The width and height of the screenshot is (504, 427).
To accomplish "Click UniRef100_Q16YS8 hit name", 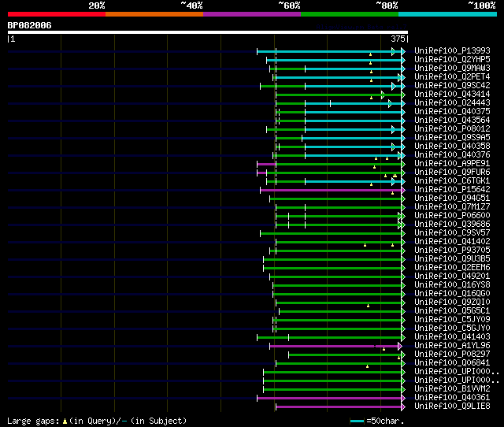I will pos(452,285).
